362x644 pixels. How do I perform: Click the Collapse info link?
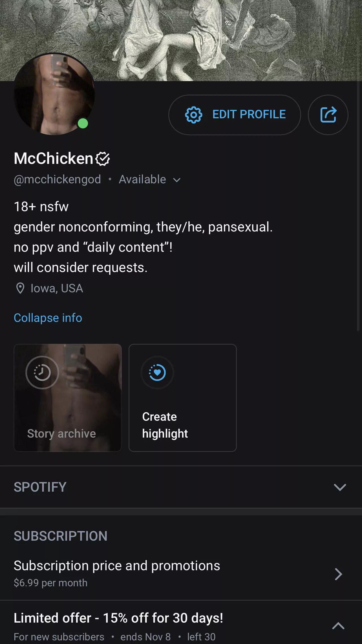pyautogui.click(x=48, y=318)
